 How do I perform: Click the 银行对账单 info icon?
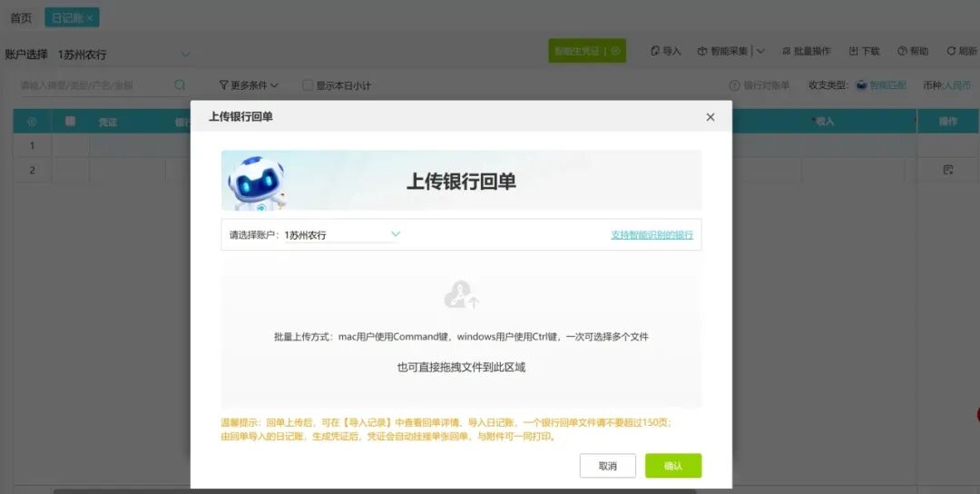point(734,85)
